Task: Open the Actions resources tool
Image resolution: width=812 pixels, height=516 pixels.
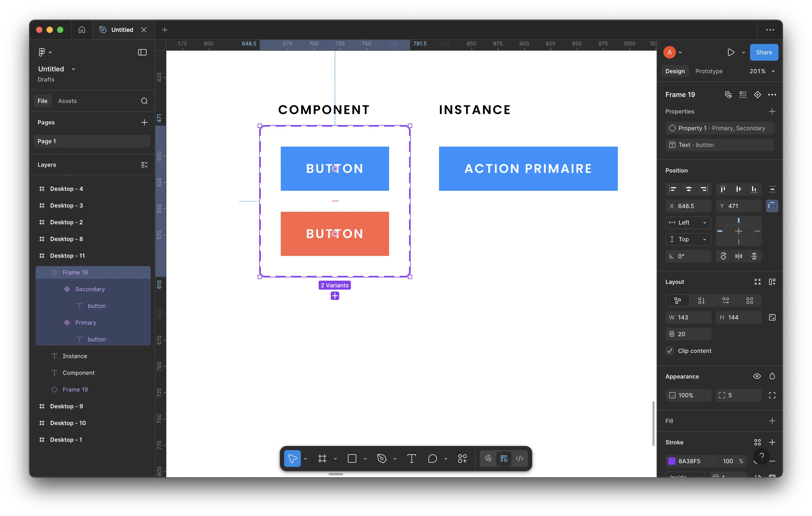Action: (462, 458)
